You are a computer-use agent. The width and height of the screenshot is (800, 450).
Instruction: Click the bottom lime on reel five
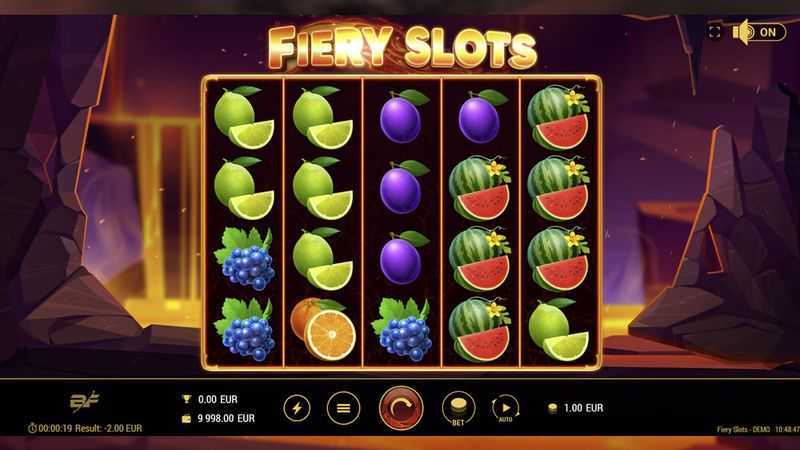click(x=558, y=330)
